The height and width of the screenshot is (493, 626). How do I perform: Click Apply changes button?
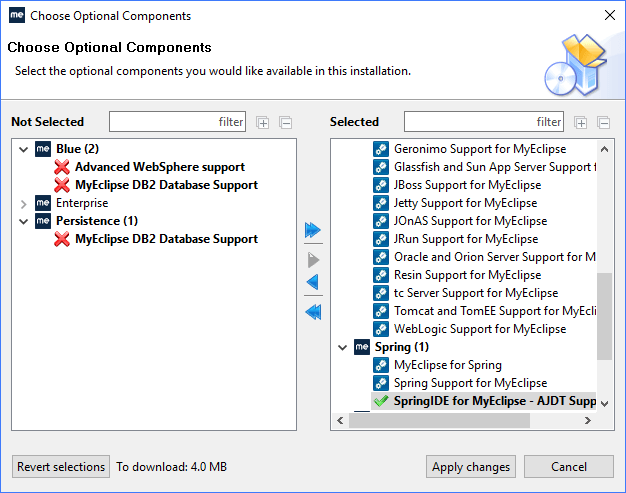pos(471,467)
